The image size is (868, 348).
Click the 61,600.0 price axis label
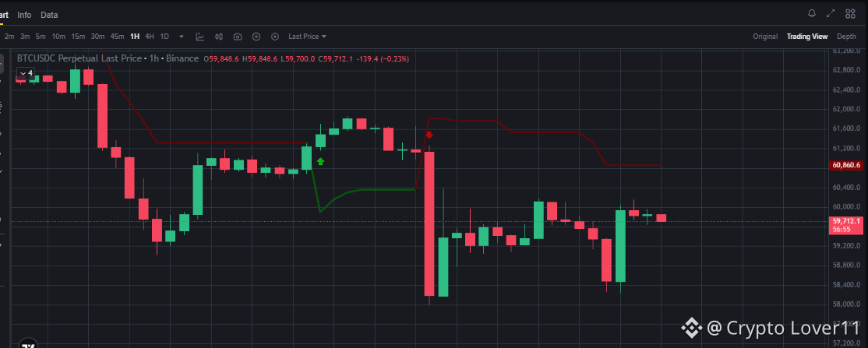pyautogui.click(x=846, y=128)
